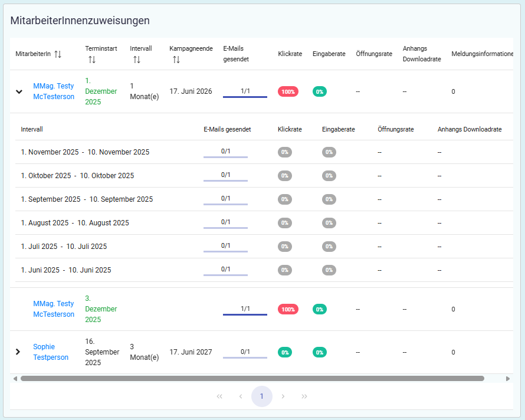Image resolution: width=525 pixels, height=420 pixels.
Task: Click the red 100% Klickrate badge in first row
Action: click(288, 91)
